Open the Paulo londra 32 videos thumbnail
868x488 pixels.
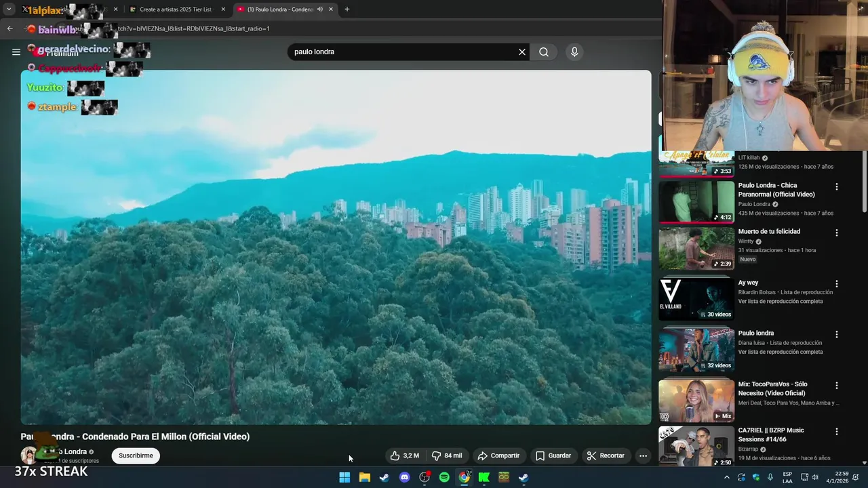696,350
